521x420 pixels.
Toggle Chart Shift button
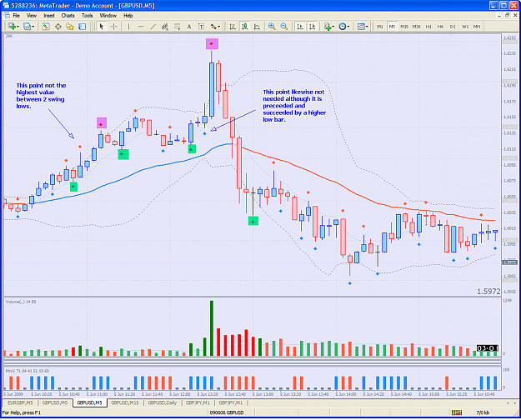pyautogui.click(x=312, y=27)
